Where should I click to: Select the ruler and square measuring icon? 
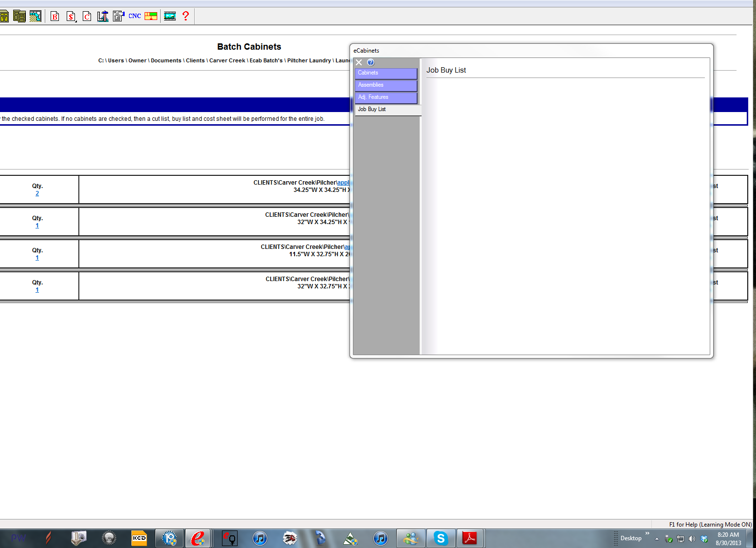point(103,17)
